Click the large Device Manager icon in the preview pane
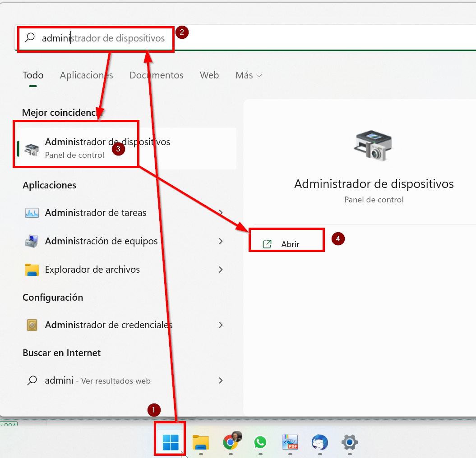This screenshot has height=458, width=476. [374, 146]
